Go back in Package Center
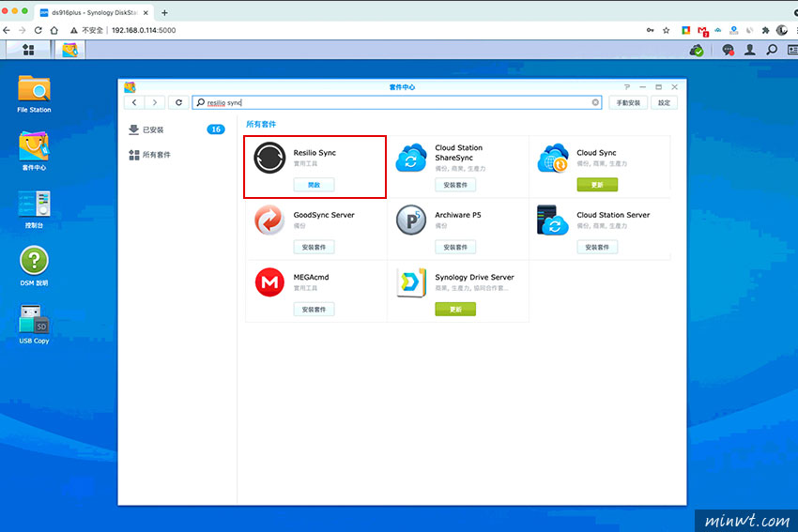Viewport: 798px width, 532px height. (x=134, y=102)
